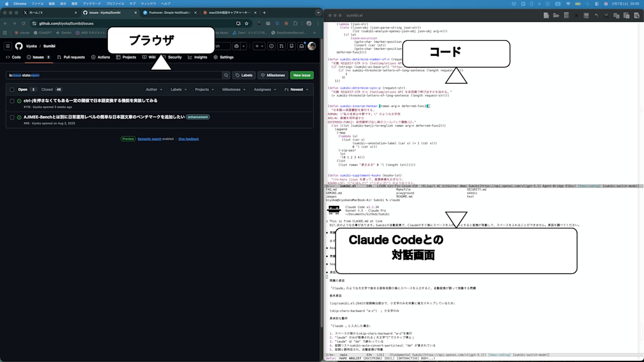Click the Emacs New File toolbar icon
This screenshot has height=362, width=644.
[546, 16]
